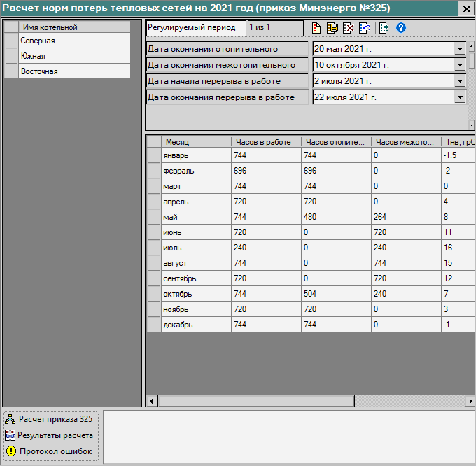Click the Регулируемый период field
The image size is (476, 466).
click(x=195, y=28)
